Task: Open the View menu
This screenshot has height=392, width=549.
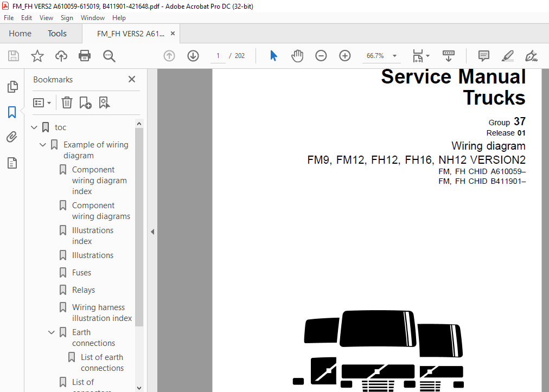Action: click(46, 18)
